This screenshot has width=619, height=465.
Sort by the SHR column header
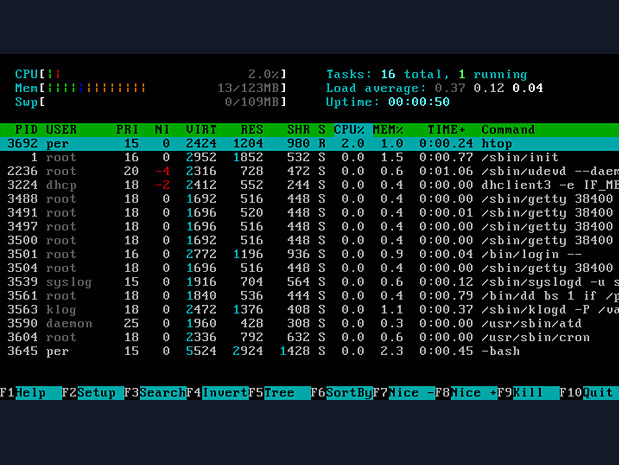298,130
